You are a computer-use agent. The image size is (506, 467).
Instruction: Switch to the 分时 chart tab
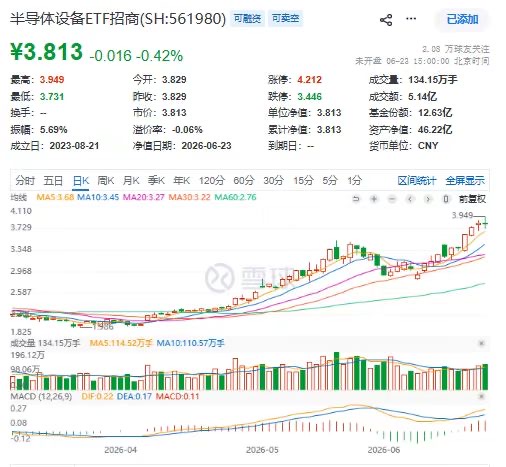(25, 180)
